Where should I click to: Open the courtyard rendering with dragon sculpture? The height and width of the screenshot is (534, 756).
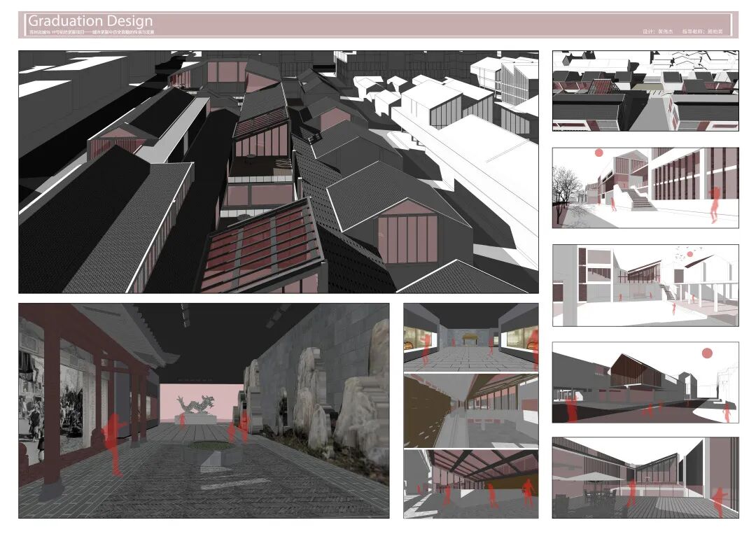[x=204, y=411]
